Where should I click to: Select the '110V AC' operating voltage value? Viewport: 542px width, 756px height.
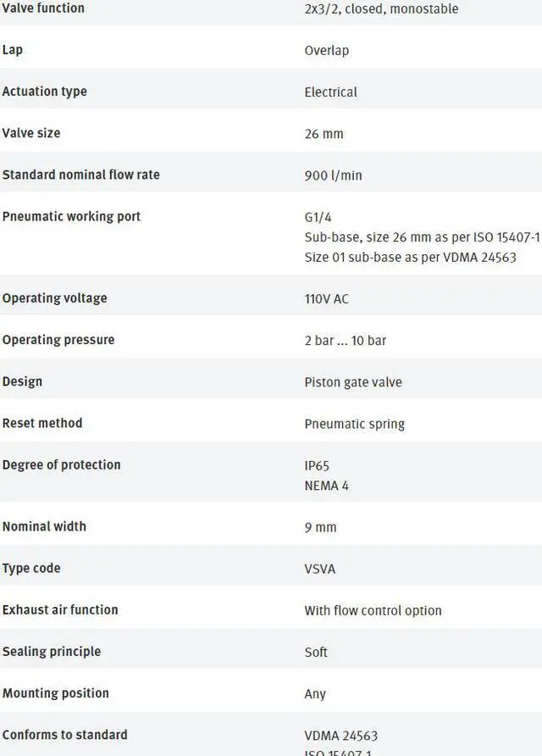click(x=326, y=299)
